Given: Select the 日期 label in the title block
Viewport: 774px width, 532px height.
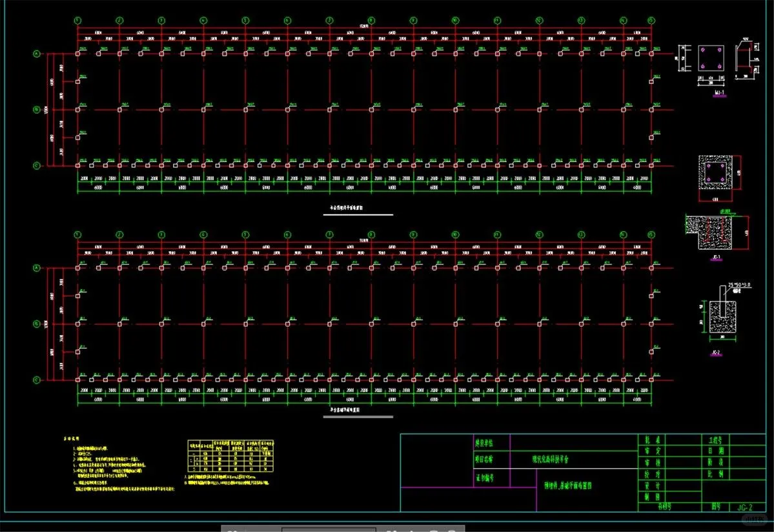Looking at the screenshot, I should coord(715,451).
